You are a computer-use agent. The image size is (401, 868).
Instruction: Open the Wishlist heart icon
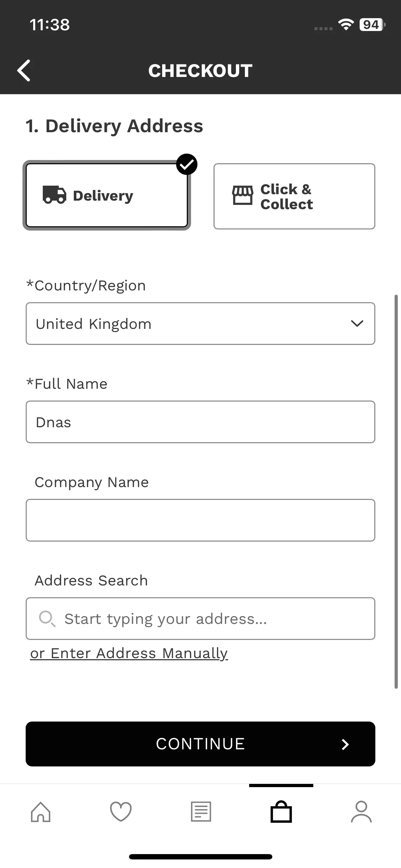121,812
